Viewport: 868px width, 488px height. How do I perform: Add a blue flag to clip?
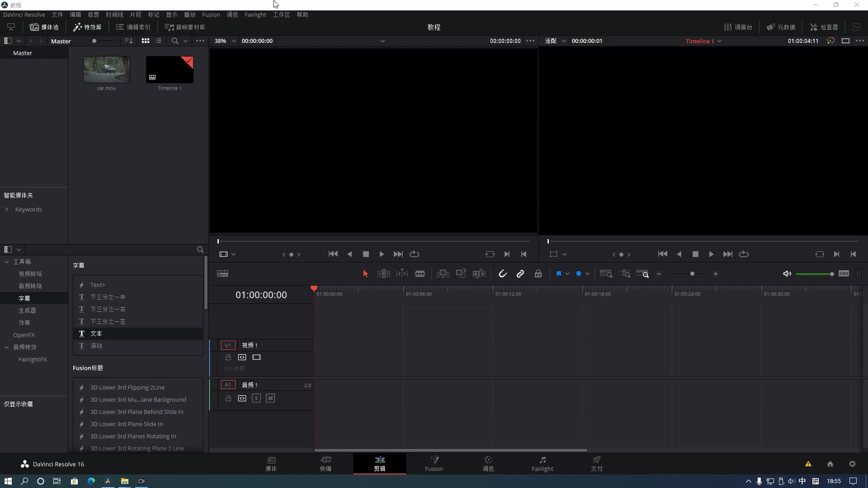pos(559,274)
